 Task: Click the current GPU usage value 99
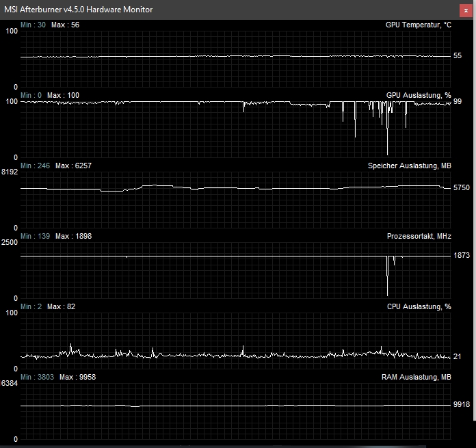458,101
